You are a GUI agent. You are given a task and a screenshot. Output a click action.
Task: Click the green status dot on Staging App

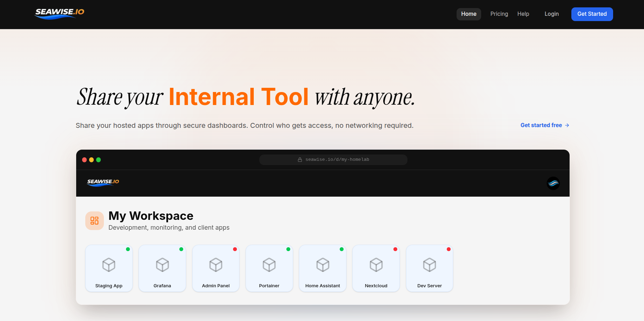pos(128,249)
